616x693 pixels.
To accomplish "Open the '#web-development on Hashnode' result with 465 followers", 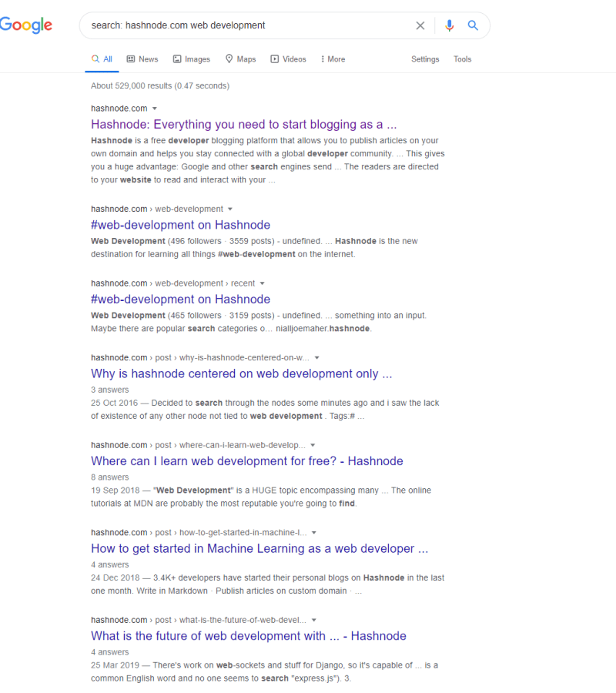I will [x=180, y=300].
